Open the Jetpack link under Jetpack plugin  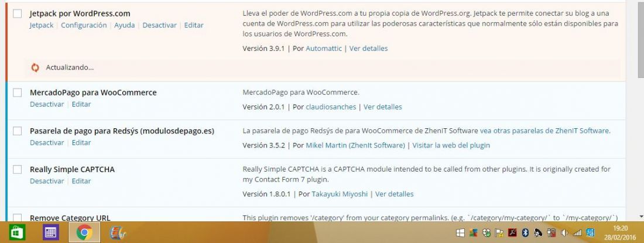pos(42,25)
